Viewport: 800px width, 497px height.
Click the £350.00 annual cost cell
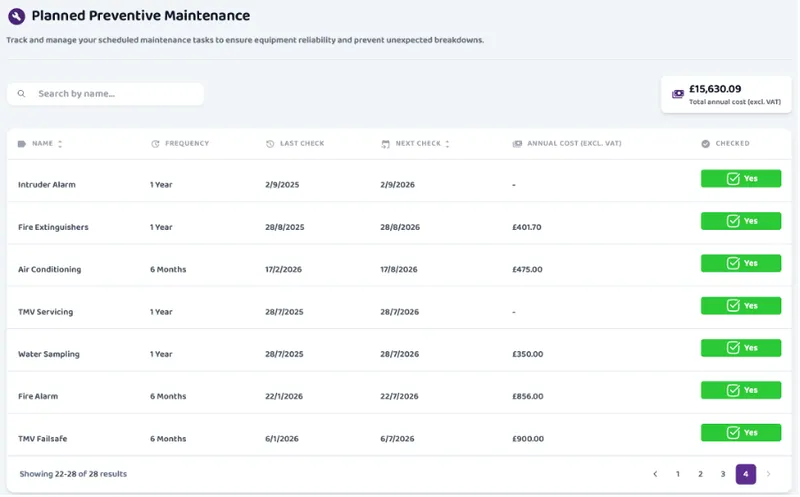tap(528, 354)
